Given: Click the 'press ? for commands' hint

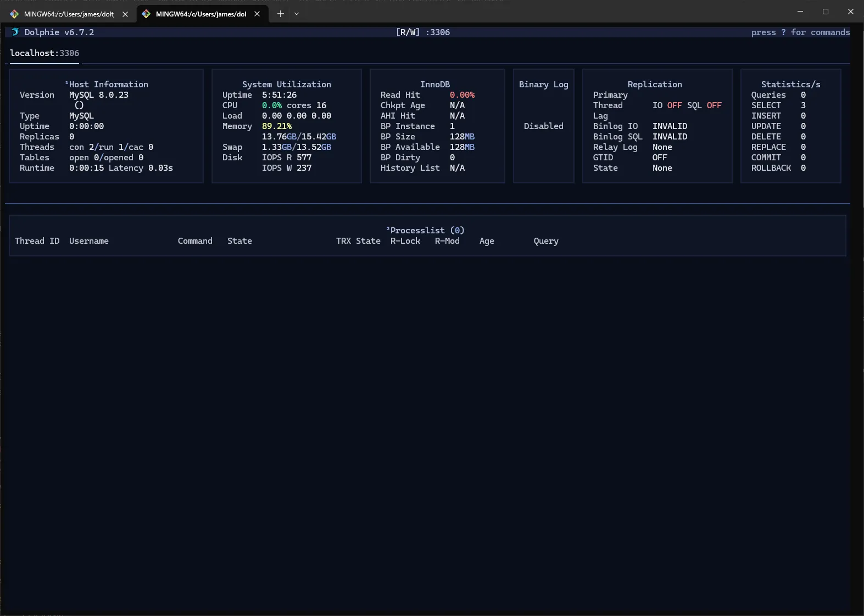Looking at the screenshot, I should (800, 32).
